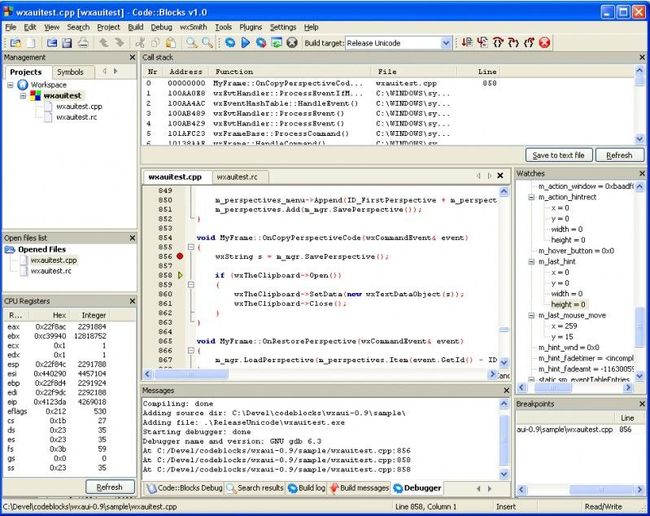Collapse the wxauitest project node
The height and width of the screenshot is (516, 650).
[23, 96]
